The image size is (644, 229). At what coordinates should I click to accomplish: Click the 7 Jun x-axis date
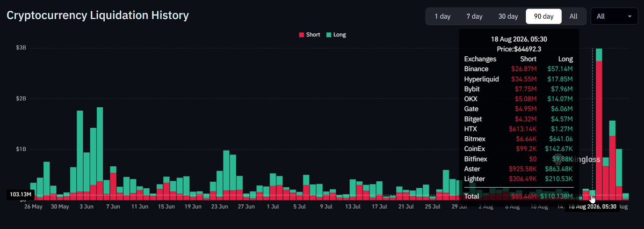pos(113,206)
